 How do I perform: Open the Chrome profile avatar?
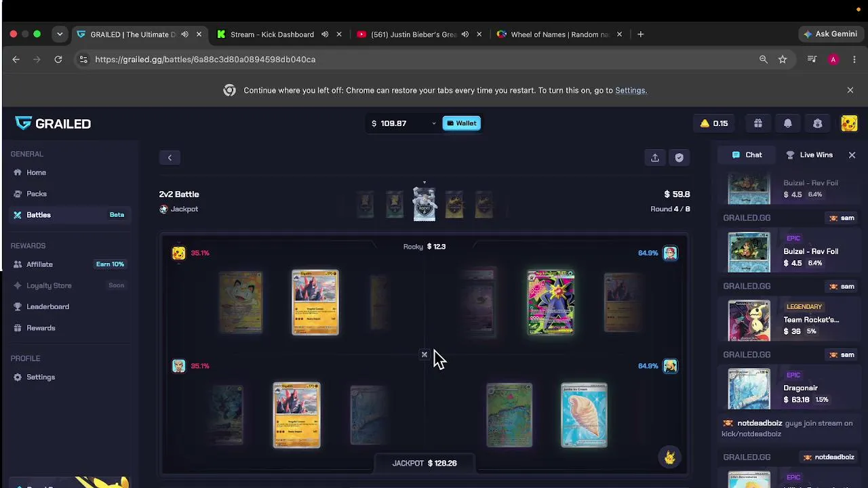point(833,60)
